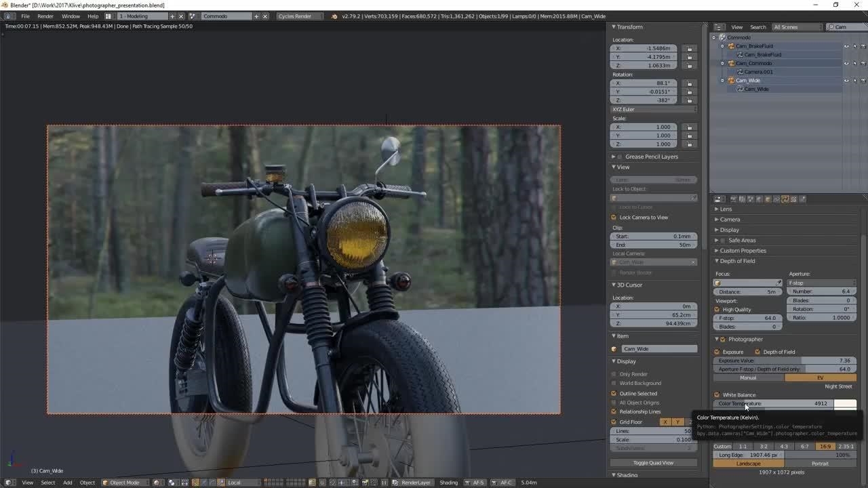Collapse the Depth of Field panel
868x488 pixels.
[x=736, y=261]
